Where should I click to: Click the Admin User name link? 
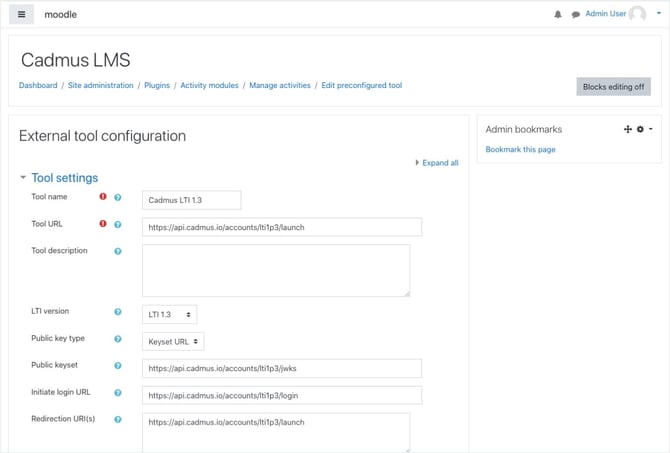(x=605, y=14)
